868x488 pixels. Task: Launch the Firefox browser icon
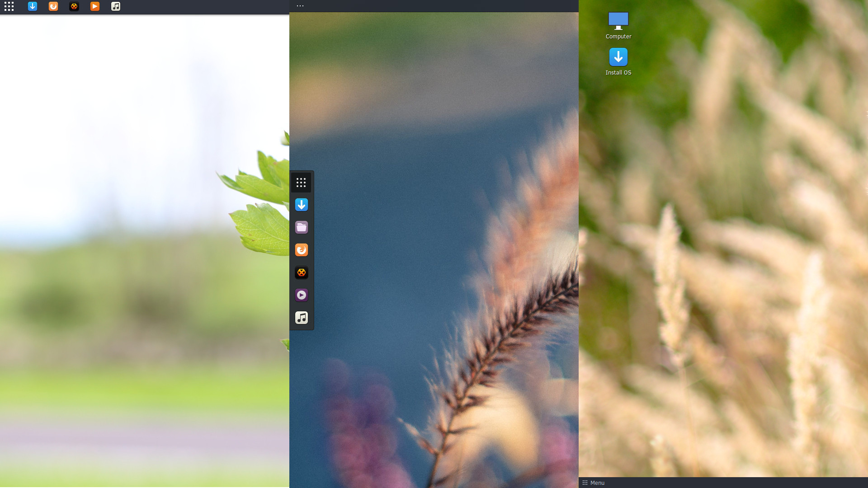(53, 7)
